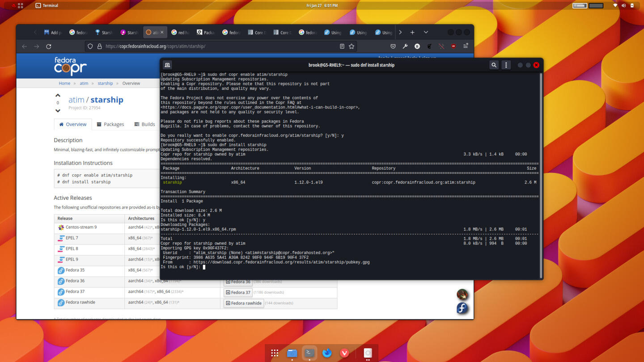Select the Fedora 35 release row
Viewport: 644px width, 362px height.
pyautogui.click(x=89, y=270)
